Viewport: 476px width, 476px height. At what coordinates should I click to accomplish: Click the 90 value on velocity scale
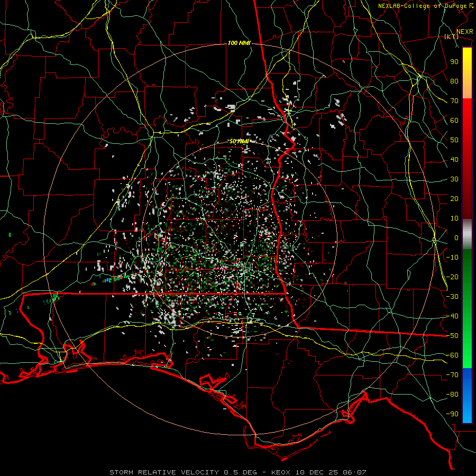point(454,62)
